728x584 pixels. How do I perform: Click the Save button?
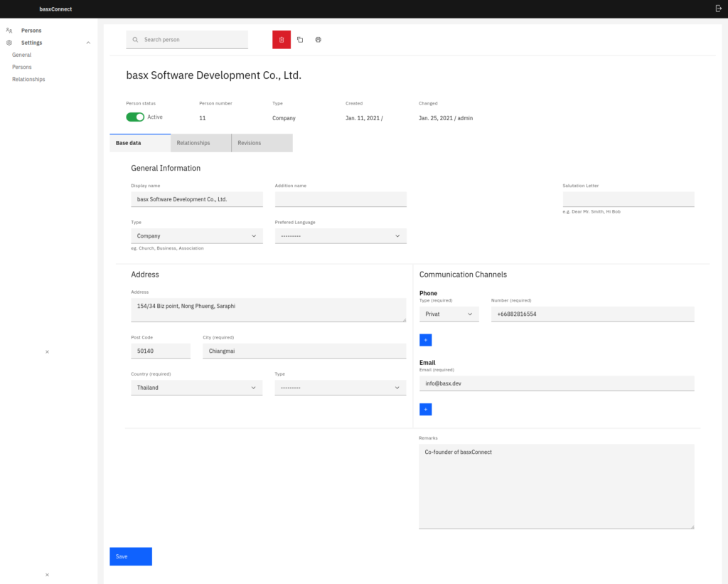131,556
